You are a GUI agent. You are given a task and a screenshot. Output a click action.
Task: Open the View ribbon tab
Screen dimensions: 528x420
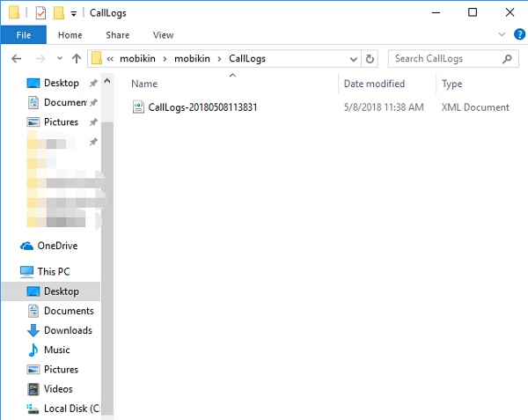(163, 35)
